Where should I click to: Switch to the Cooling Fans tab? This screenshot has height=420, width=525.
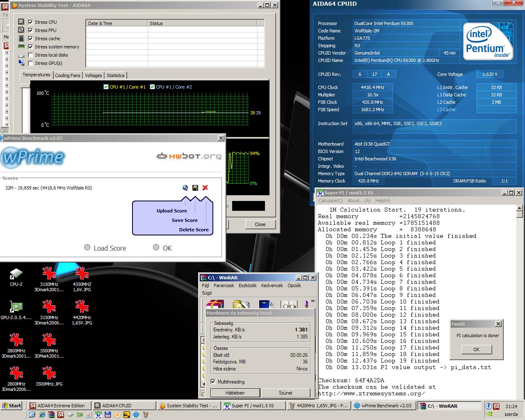point(68,75)
